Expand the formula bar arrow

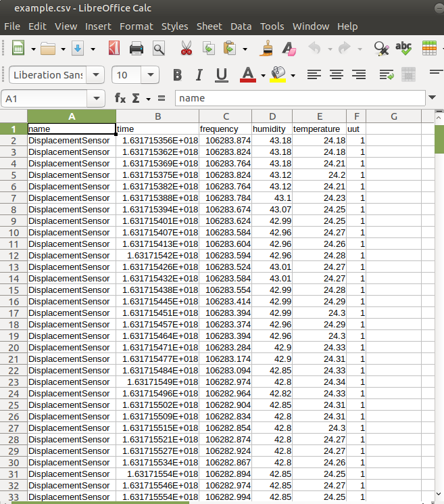coord(432,97)
